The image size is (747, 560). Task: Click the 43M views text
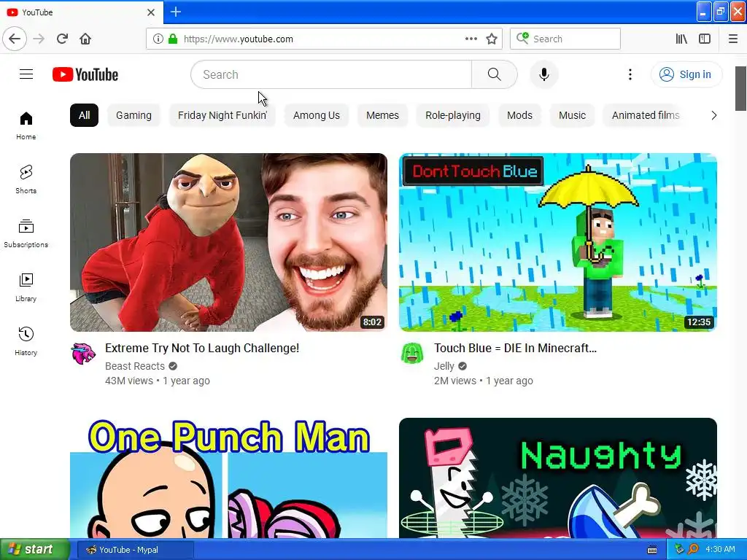[129, 381]
